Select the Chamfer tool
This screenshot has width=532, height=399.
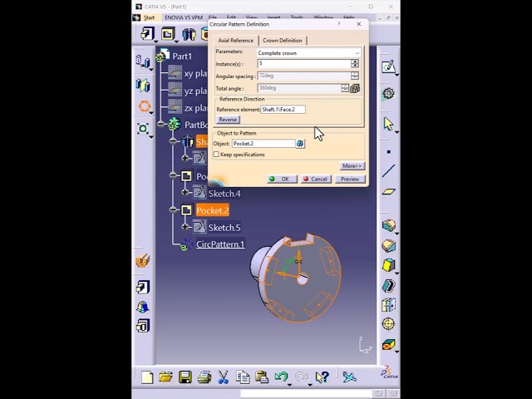pyautogui.click(x=388, y=245)
